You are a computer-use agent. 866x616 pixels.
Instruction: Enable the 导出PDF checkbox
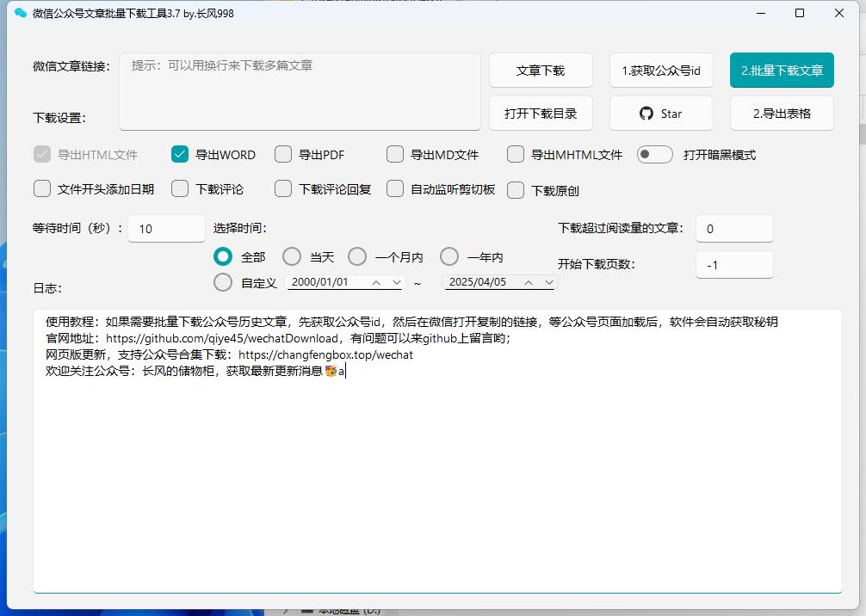[x=283, y=155]
